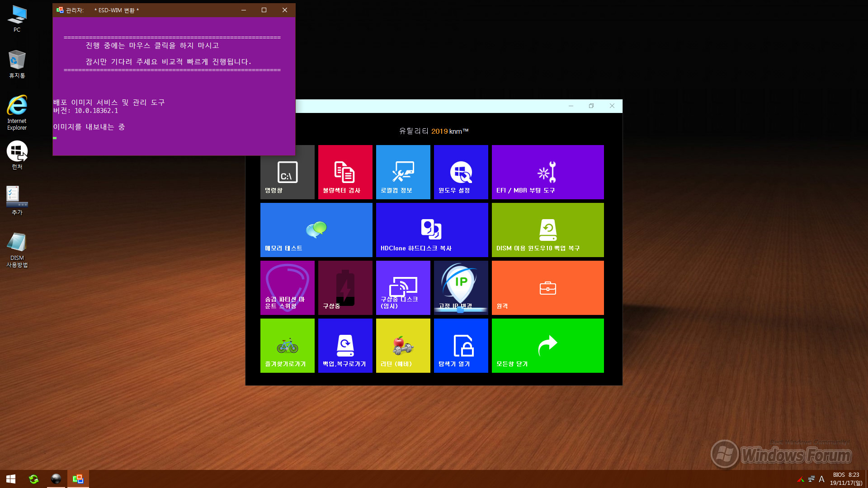
Task: Open the 로컬컴 정보 tile
Action: tap(403, 172)
